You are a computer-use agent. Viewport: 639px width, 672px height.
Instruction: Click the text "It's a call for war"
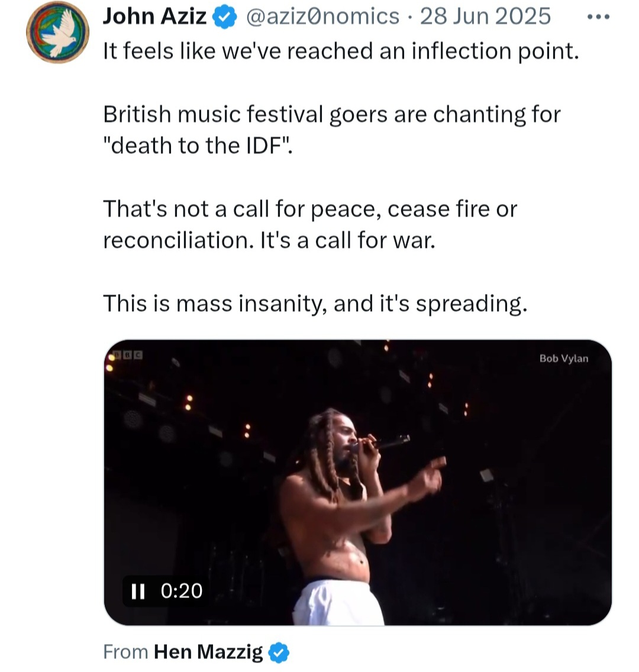coord(347,240)
